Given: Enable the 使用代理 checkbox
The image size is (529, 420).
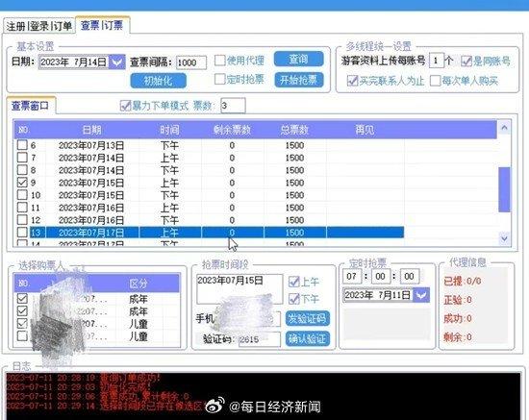Looking at the screenshot, I should click(x=219, y=61).
